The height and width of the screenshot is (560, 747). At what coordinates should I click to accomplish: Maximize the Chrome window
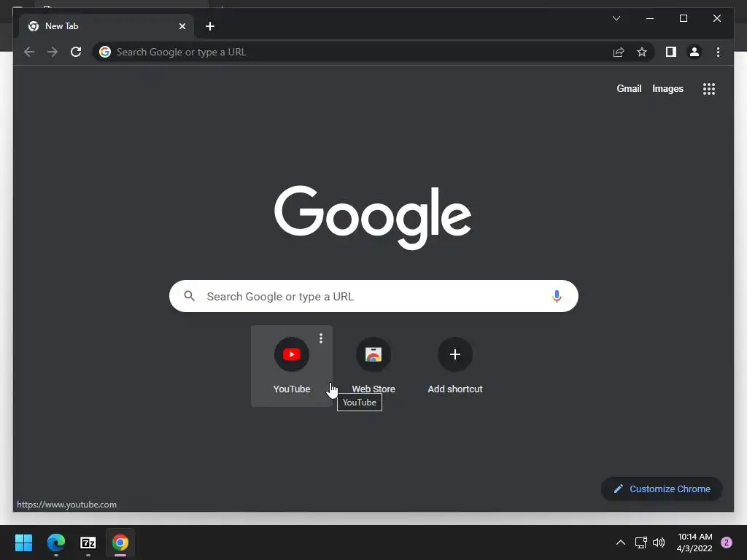pos(683,18)
